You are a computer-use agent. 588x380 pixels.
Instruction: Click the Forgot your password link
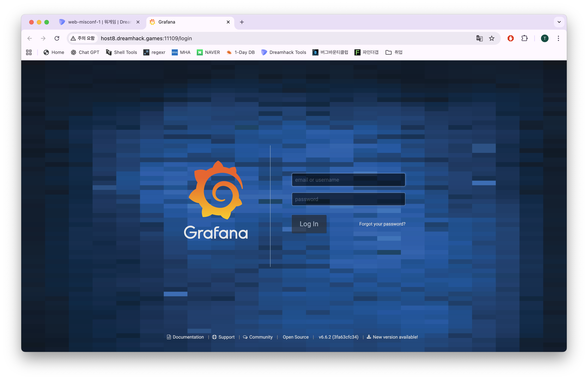[382, 224]
